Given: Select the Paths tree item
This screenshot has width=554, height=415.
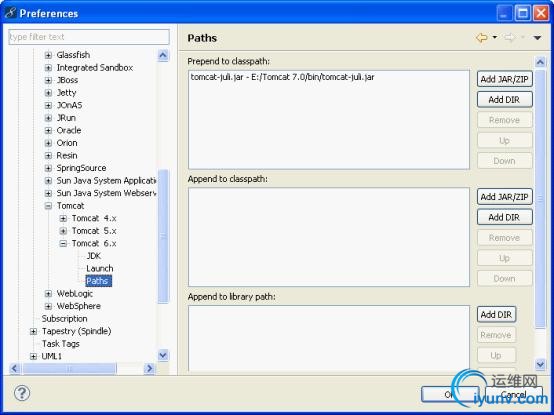Looking at the screenshot, I should click(x=98, y=281).
